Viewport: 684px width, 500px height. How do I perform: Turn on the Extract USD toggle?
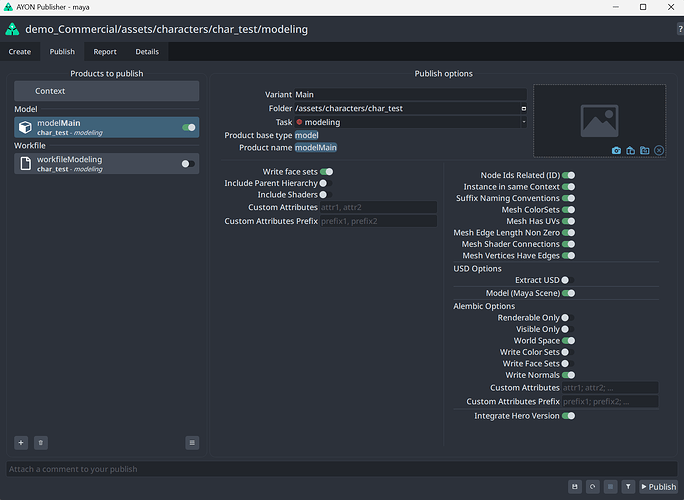point(566,280)
